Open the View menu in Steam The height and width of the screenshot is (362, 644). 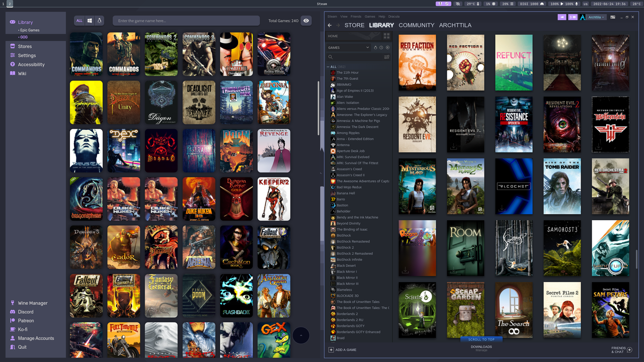click(x=344, y=17)
